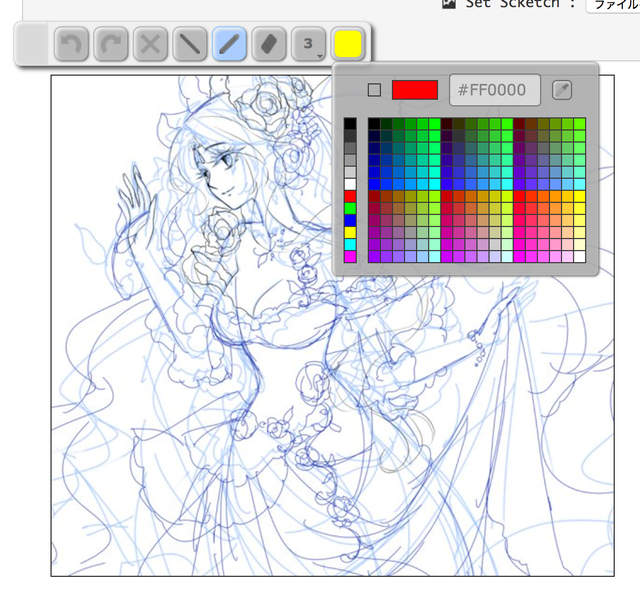640x601 pixels.
Task: Choose pure green in the left swatch column
Action: tap(350, 208)
